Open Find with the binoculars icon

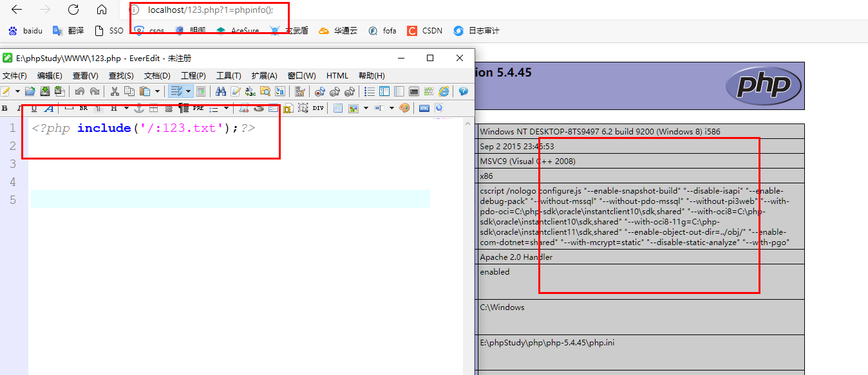pyautogui.click(x=221, y=91)
